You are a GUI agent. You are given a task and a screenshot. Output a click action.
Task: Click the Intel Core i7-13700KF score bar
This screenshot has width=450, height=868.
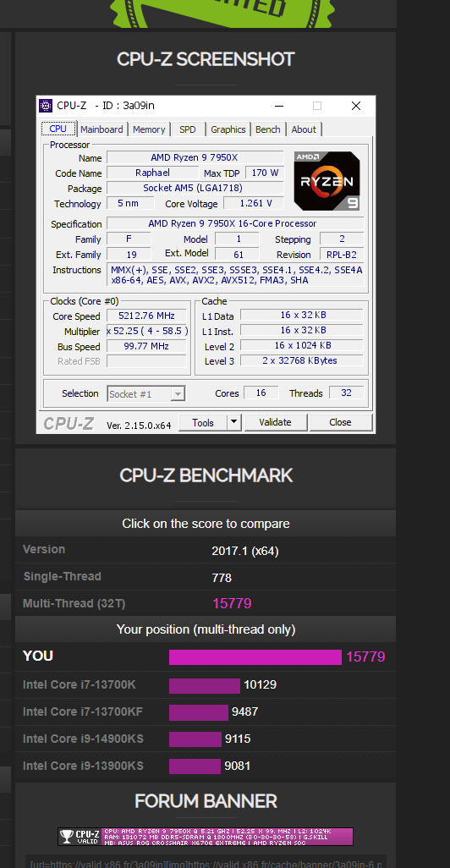coord(198,711)
